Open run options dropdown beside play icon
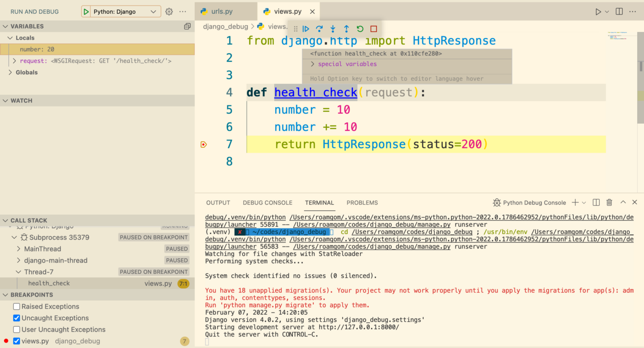Screen dimensions: 644x348 coord(607,12)
